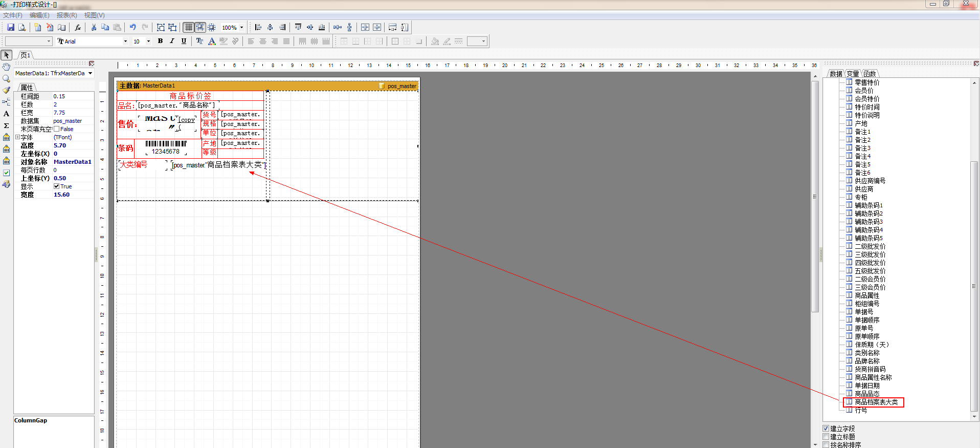The image size is (980, 448).
Task: Open the zoom percentage dropdown
Action: click(241, 28)
